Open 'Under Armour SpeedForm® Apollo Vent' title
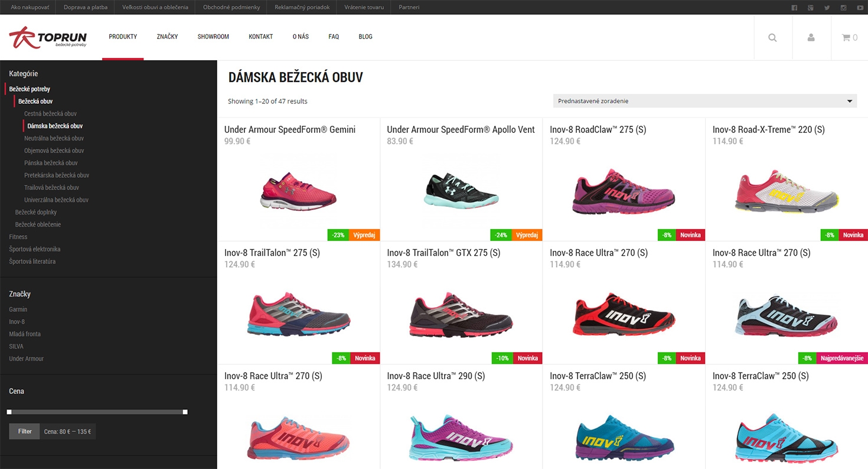Viewport: 868px width, 469px height. (461, 129)
